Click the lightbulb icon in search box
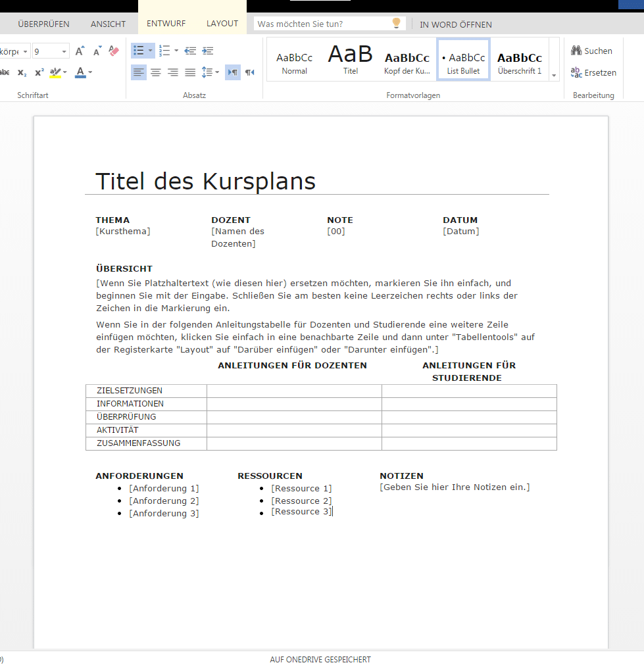The height and width of the screenshot is (667, 644). point(396,23)
